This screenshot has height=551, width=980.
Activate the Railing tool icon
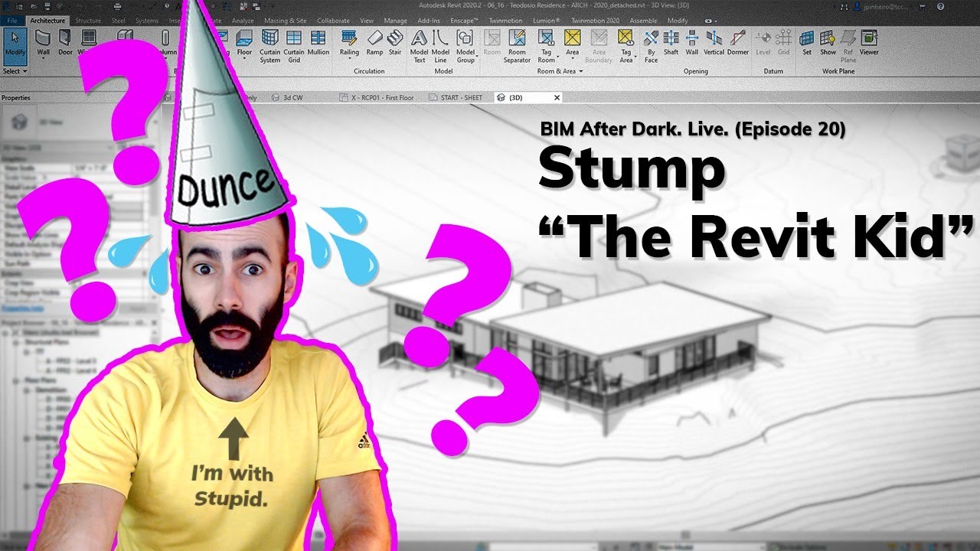click(x=349, y=38)
